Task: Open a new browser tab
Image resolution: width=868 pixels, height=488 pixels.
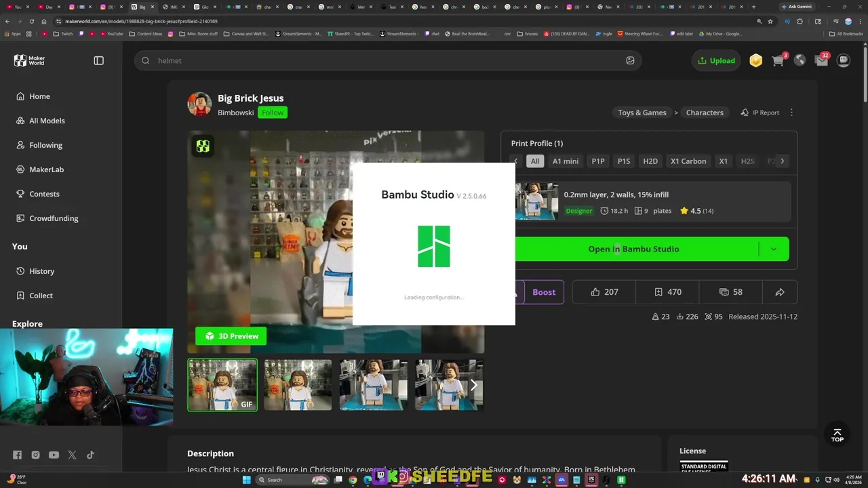Action: [x=753, y=7]
